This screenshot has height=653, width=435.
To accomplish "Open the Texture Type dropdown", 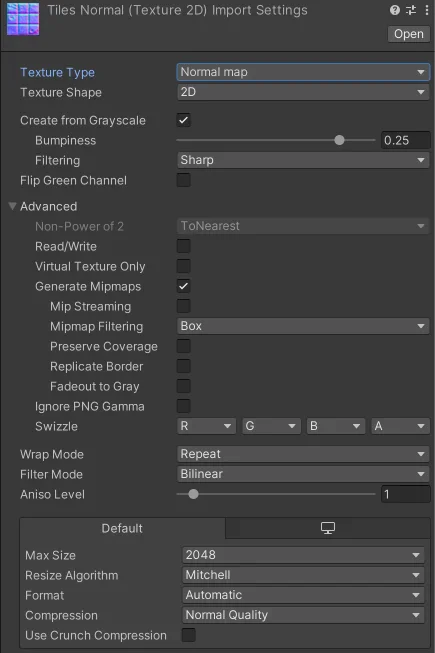I will pos(303,72).
